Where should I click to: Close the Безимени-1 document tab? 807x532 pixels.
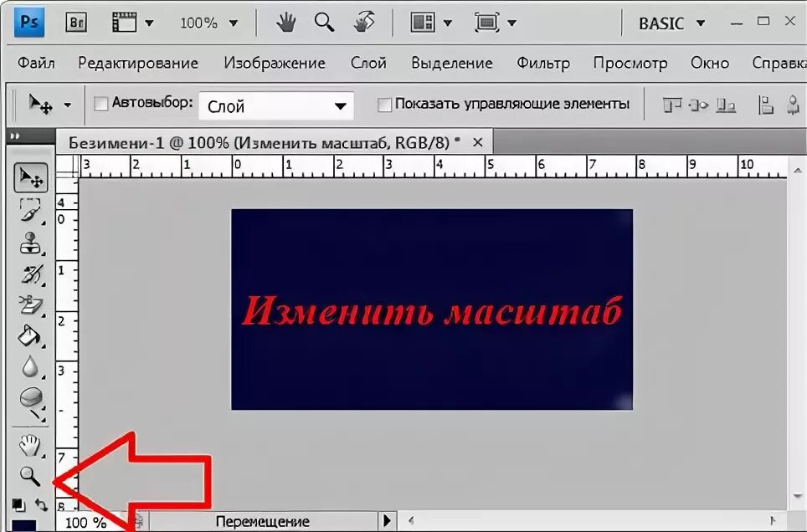(x=478, y=142)
